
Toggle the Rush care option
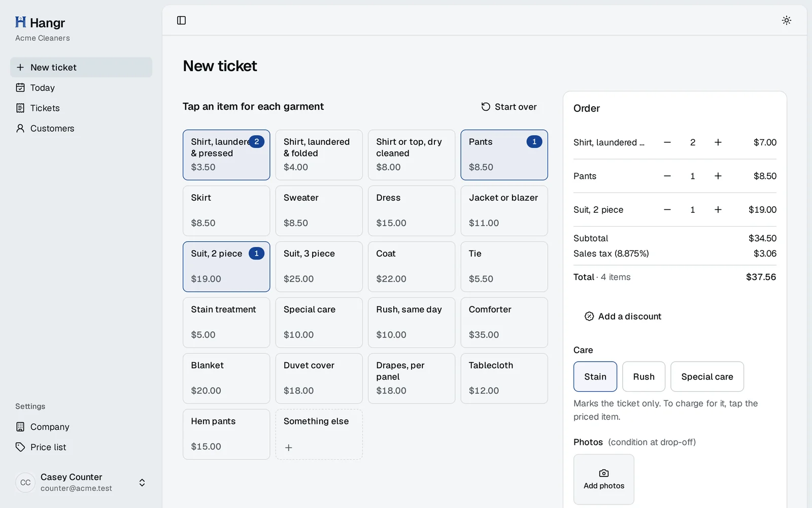click(x=644, y=376)
